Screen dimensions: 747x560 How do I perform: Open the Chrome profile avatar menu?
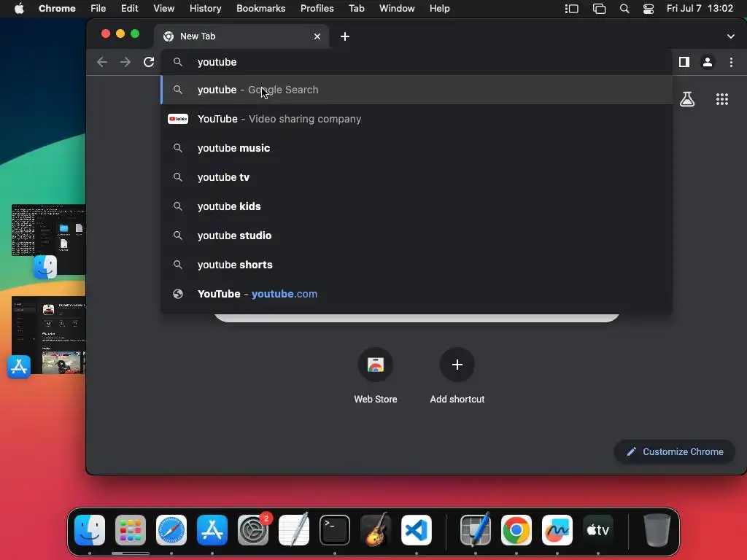coord(708,62)
